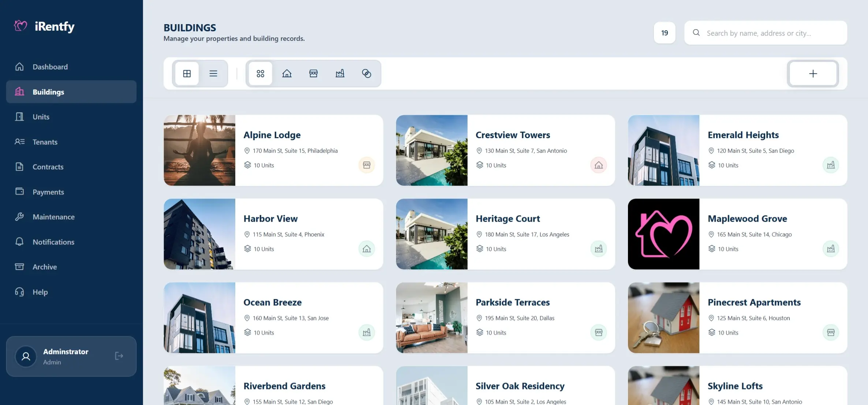The height and width of the screenshot is (405, 868).
Task: Click the search magnifier icon
Action: (696, 33)
